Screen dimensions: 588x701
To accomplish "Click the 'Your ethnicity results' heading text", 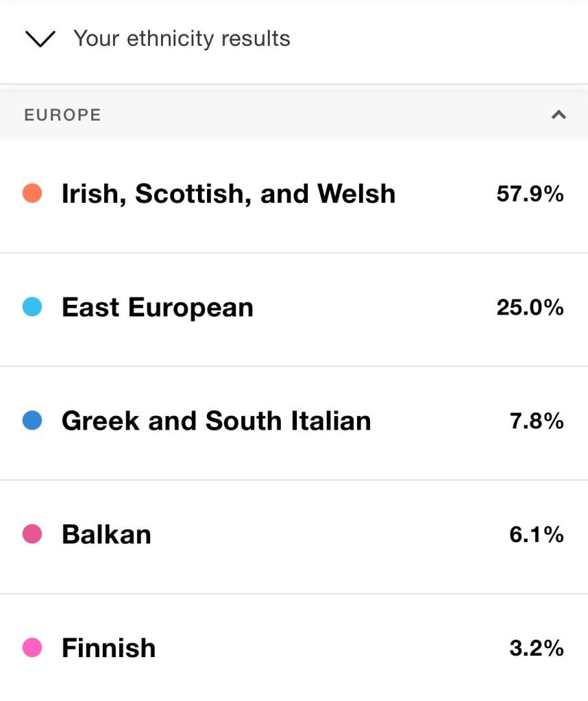I will [x=182, y=38].
